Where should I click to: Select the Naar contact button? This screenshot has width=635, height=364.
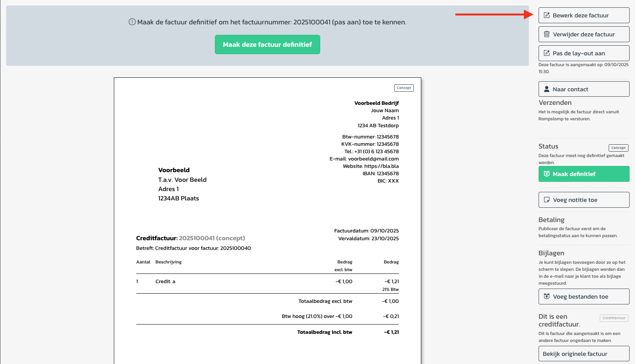pos(584,89)
